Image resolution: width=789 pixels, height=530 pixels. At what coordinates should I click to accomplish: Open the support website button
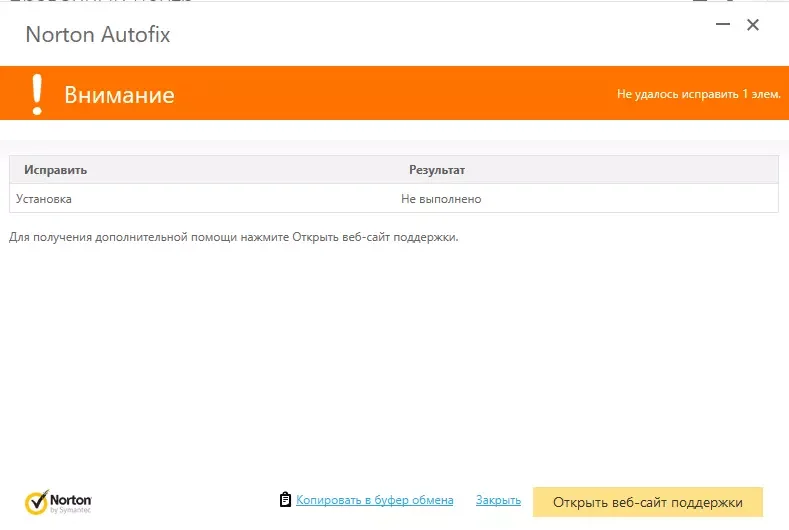click(x=648, y=502)
